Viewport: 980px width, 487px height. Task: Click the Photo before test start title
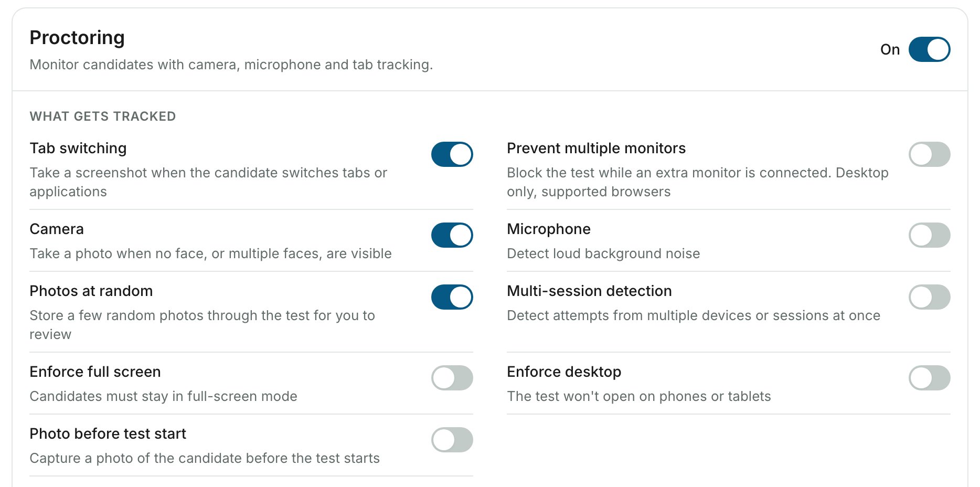pyautogui.click(x=108, y=434)
